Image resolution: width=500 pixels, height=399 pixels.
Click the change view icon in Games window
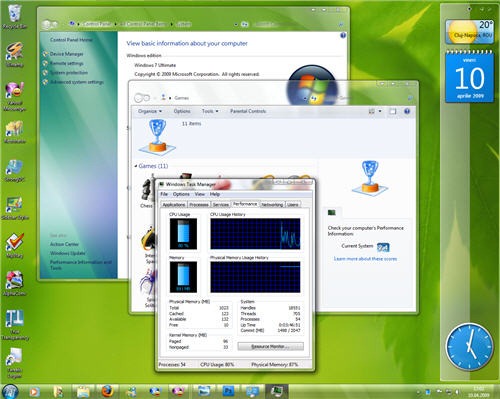click(372, 111)
